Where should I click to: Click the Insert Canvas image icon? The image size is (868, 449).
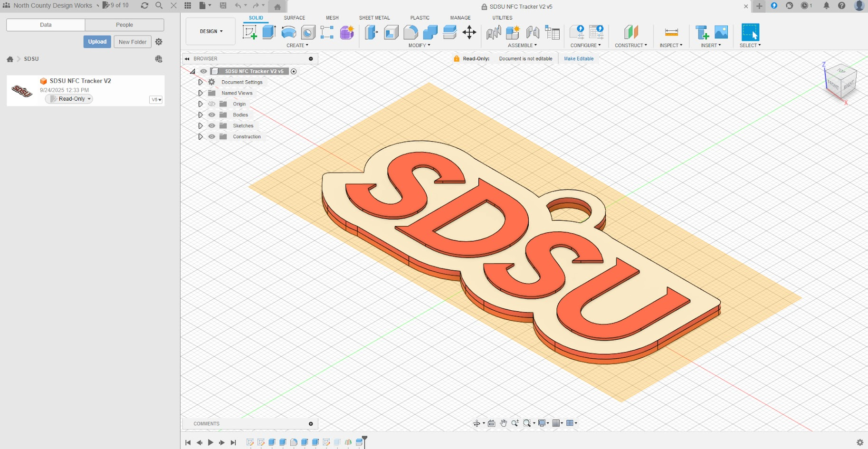[x=721, y=32]
